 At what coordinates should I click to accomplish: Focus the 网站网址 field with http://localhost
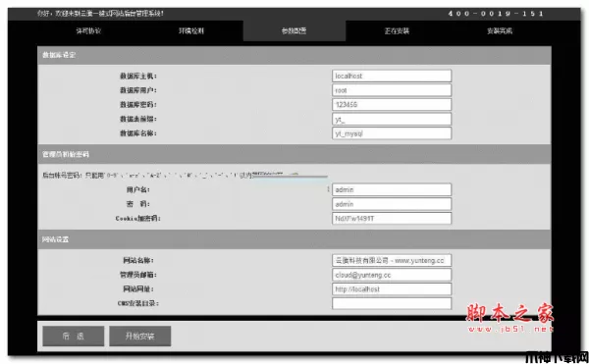pos(392,289)
